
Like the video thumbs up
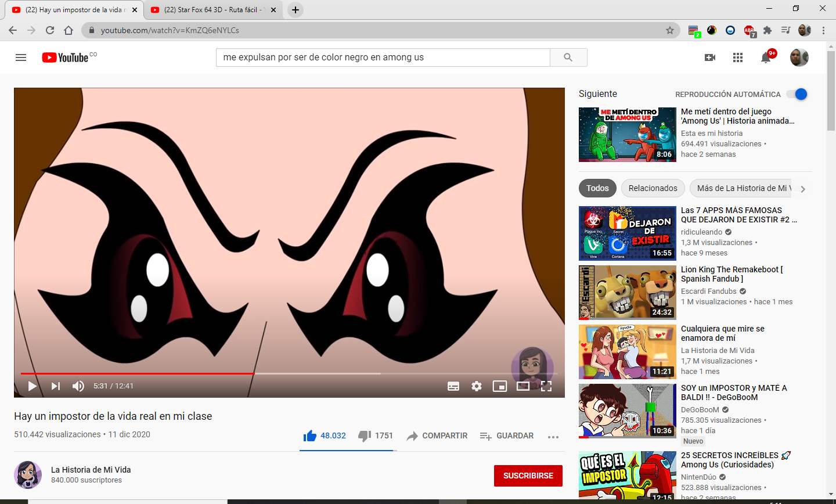pyautogui.click(x=325, y=435)
